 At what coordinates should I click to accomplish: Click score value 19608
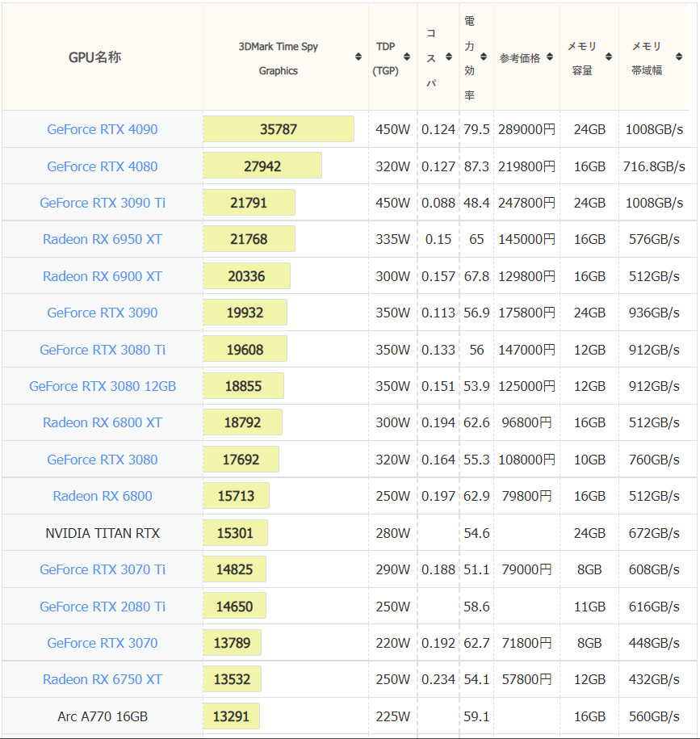click(245, 350)
